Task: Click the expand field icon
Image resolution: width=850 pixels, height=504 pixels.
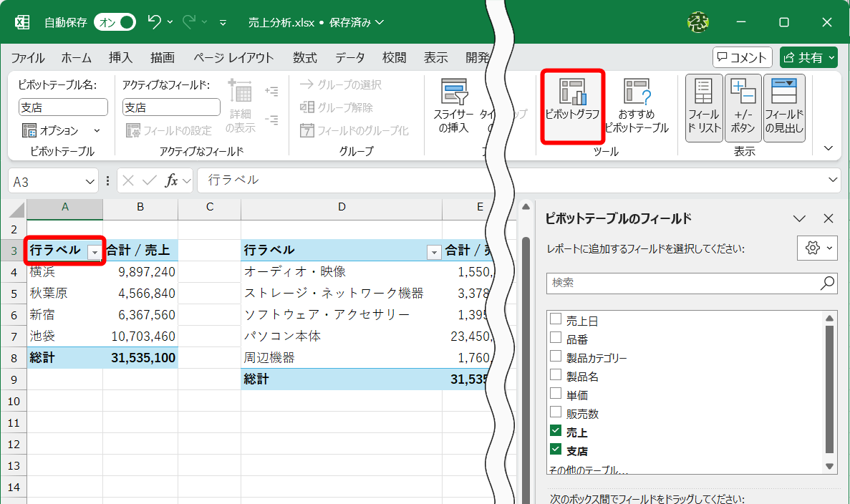Action: click(x=271, y=92)
